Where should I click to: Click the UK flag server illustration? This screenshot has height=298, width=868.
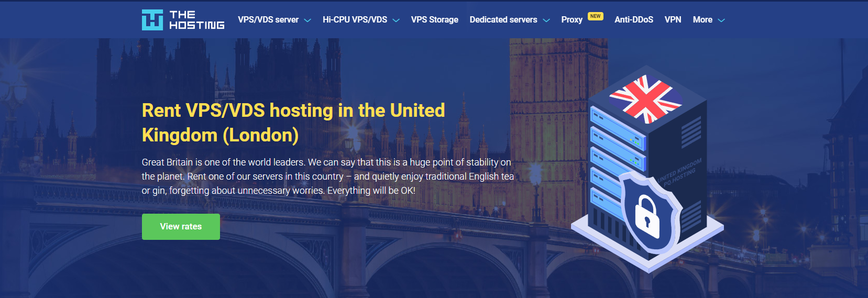click(647, 169)
